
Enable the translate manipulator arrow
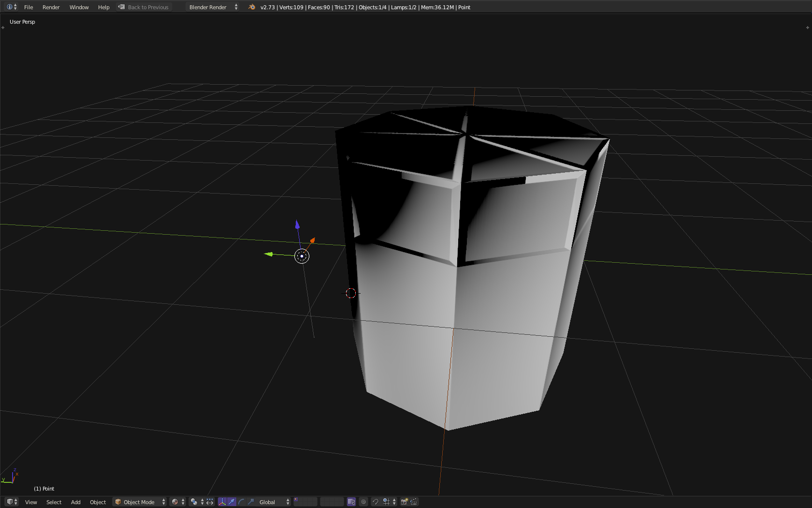(x=232, y=502)
